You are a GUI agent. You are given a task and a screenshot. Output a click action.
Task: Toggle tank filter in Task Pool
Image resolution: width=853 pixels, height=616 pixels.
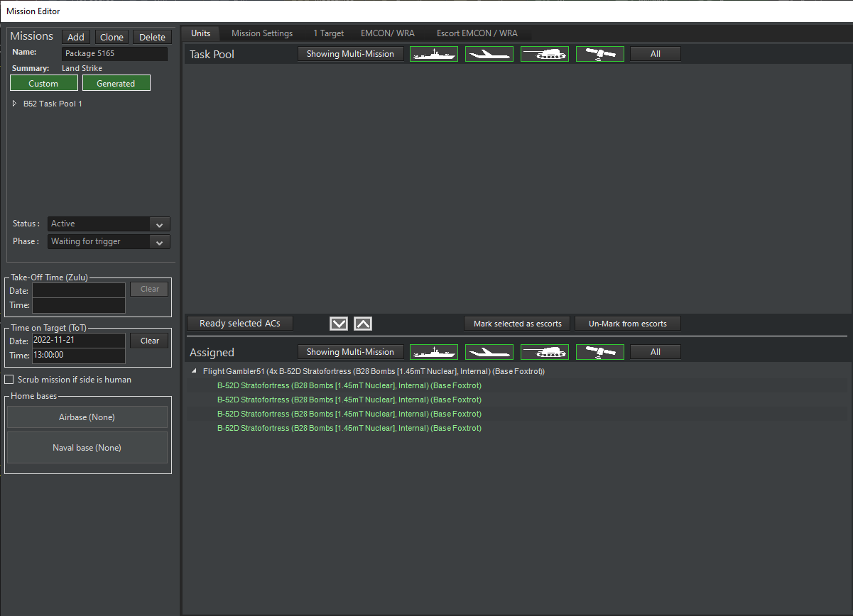tap(545, 54)
